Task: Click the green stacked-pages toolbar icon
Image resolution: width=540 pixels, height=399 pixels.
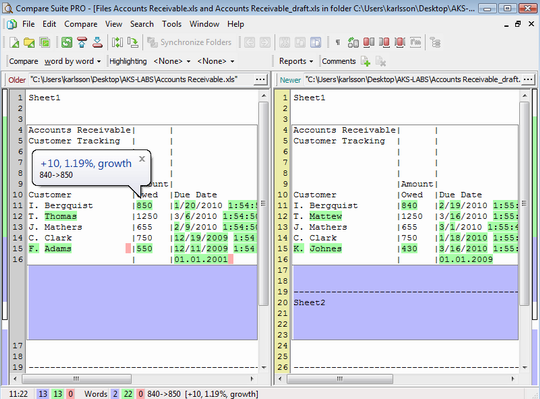Action: click(x=44, y=43)
